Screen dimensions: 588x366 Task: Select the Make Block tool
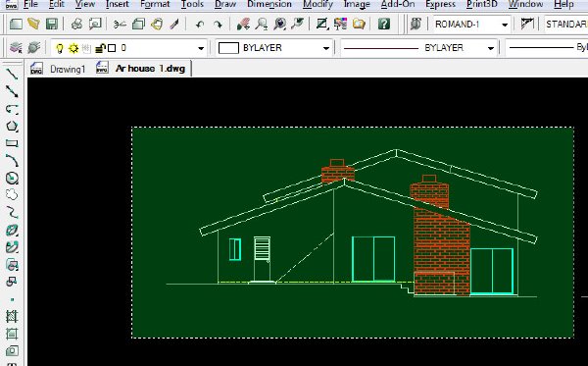[x=12, y=282]
